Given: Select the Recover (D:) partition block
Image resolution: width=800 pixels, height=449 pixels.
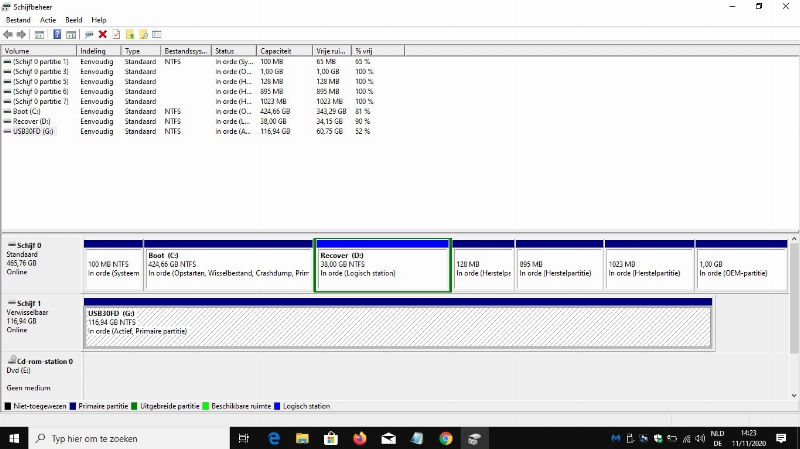Looking at the screenshot, I should tap(382, 268).
